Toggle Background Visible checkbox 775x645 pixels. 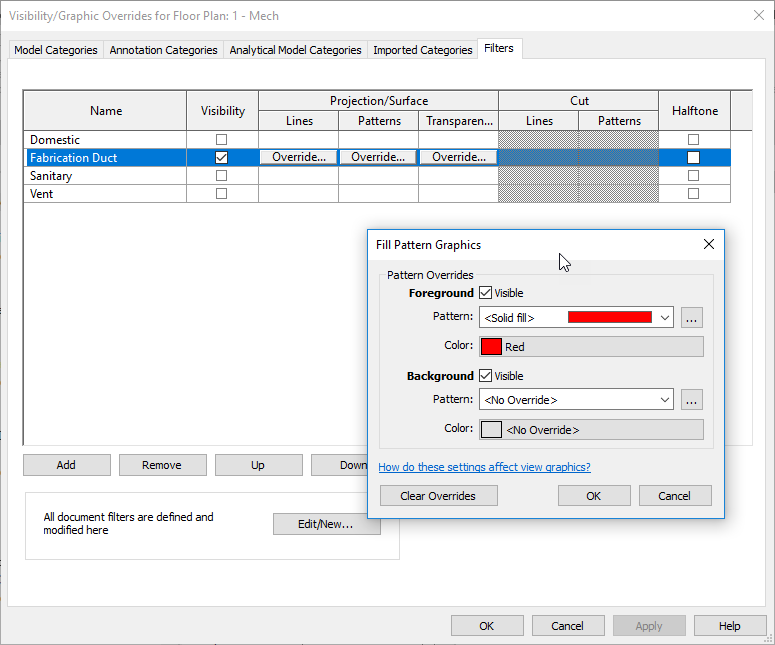click(486, 376)
